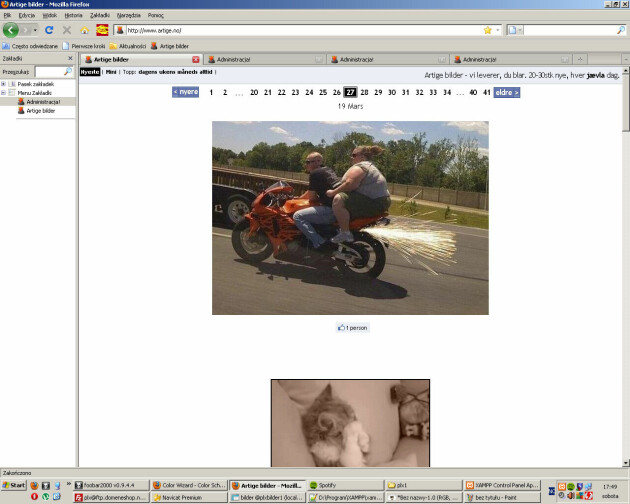Screen dimensions: 630x504
Task: Switch to the second Administracja! tab
Action: click(x=387, y=59)
